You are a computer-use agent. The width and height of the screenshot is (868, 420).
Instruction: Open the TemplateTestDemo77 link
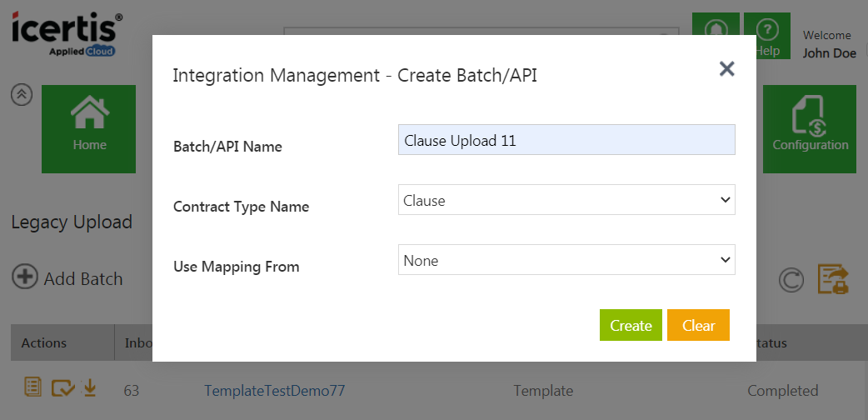pos(274,390)
